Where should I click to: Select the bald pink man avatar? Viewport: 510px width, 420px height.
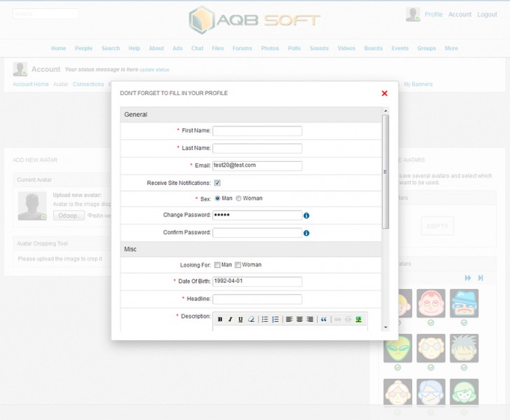431,303
